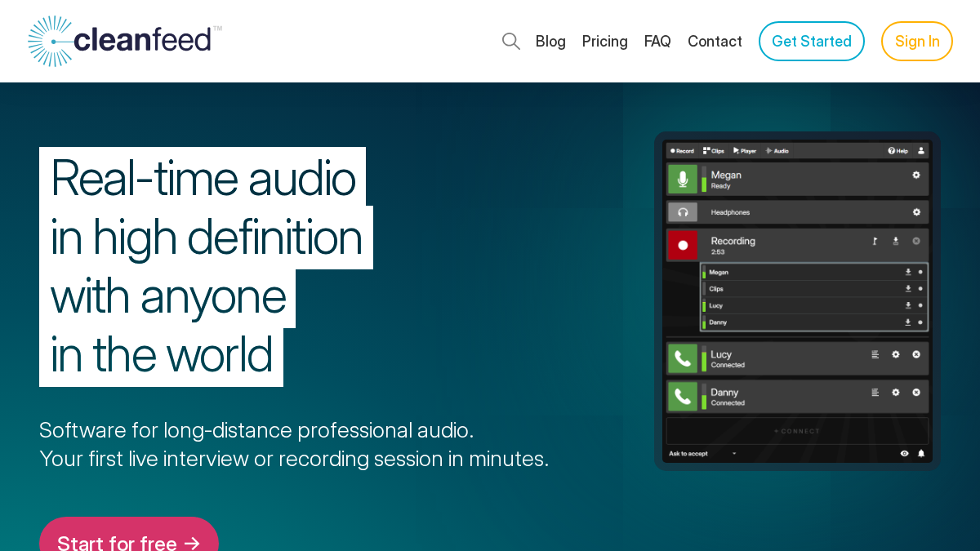Image resolution: width=980 pixels, height=551 pixels.
Task: Open Lucy's settings gear
Action: tap(896, 354)
